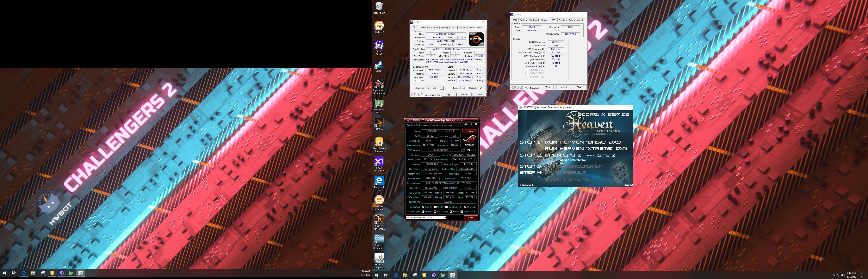Click OPEN CPU-Z in the Heaven benchmark window
868x279 pixels.
tap(563, 155)
